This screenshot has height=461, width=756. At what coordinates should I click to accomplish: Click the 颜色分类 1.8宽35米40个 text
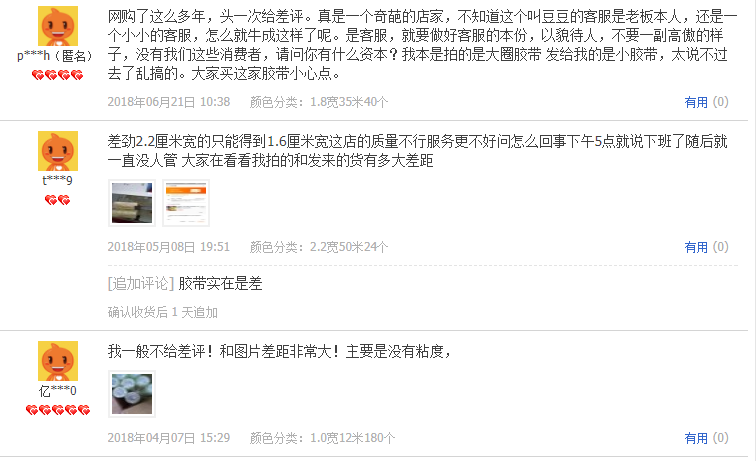click(319, 102)
